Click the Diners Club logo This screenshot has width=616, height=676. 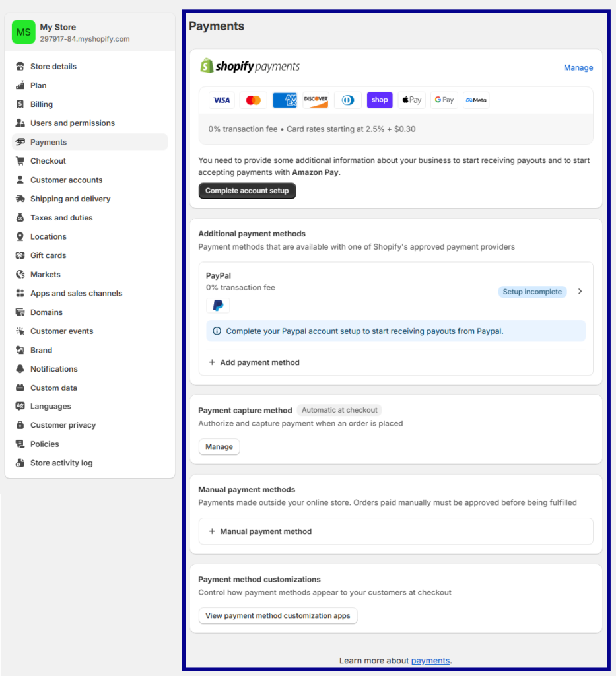click(348, 100)
